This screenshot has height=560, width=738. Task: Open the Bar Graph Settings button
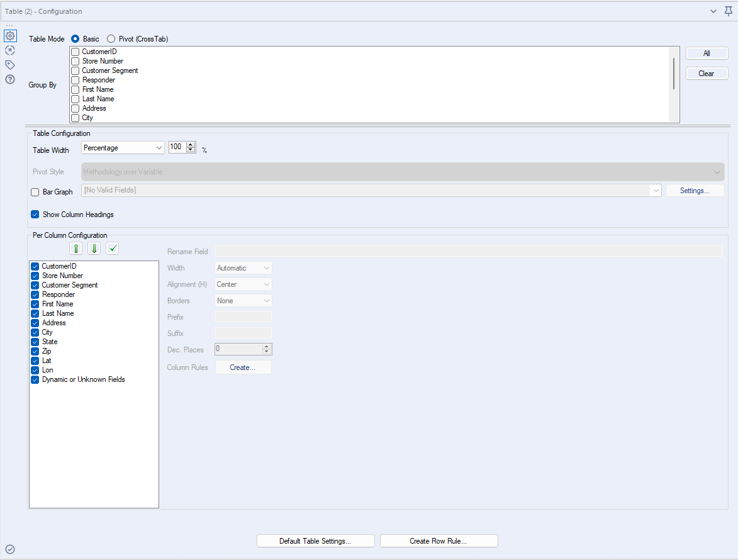click(x=695, y=191)
